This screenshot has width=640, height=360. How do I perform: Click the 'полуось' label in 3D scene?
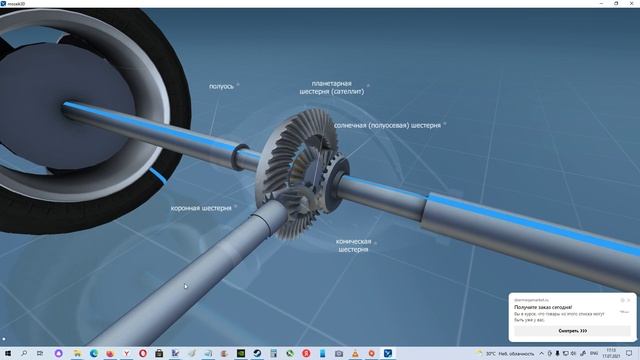[x=221, y=87]
